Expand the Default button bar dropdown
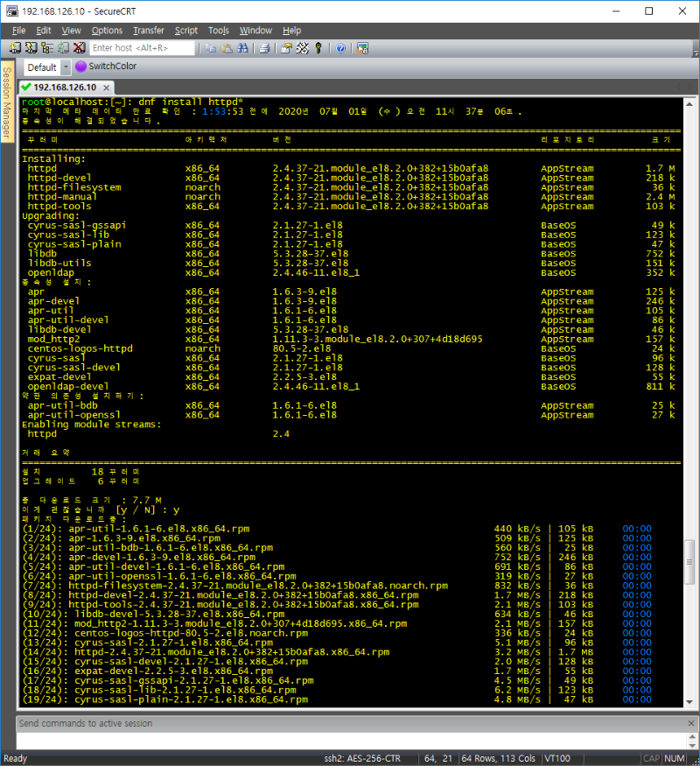700x766 pixels. coord(65,67)
